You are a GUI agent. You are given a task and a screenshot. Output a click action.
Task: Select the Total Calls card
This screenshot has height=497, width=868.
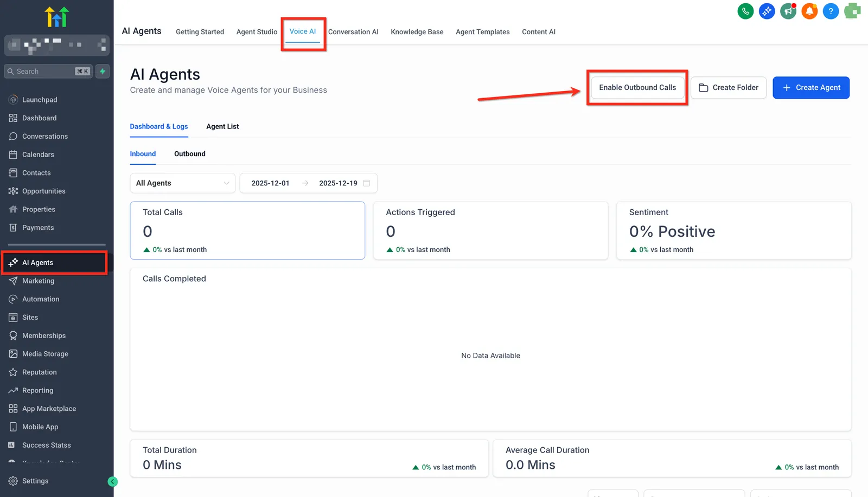[247, 230]
